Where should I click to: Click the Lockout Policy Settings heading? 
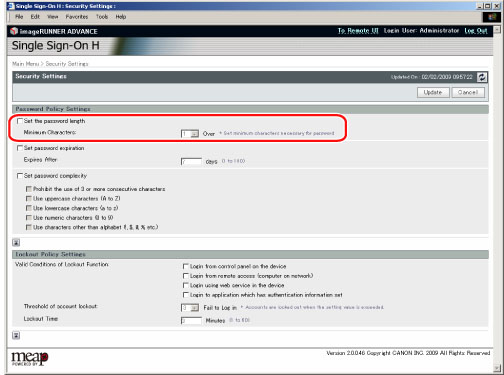click(x=51, y=254)
